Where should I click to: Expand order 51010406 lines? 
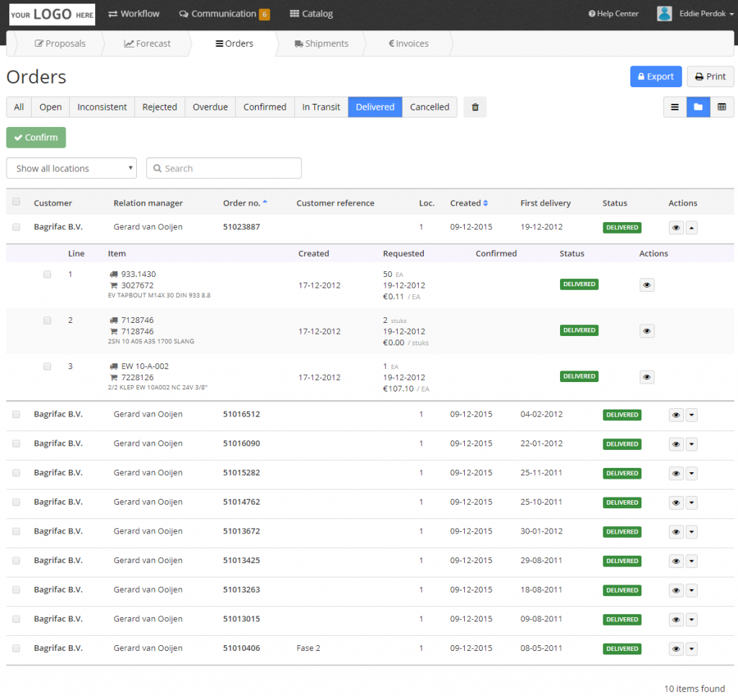click(691, 649)
